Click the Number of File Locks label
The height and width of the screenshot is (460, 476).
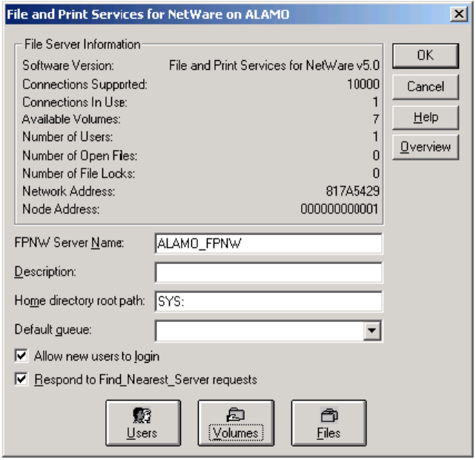click(79, 174)
